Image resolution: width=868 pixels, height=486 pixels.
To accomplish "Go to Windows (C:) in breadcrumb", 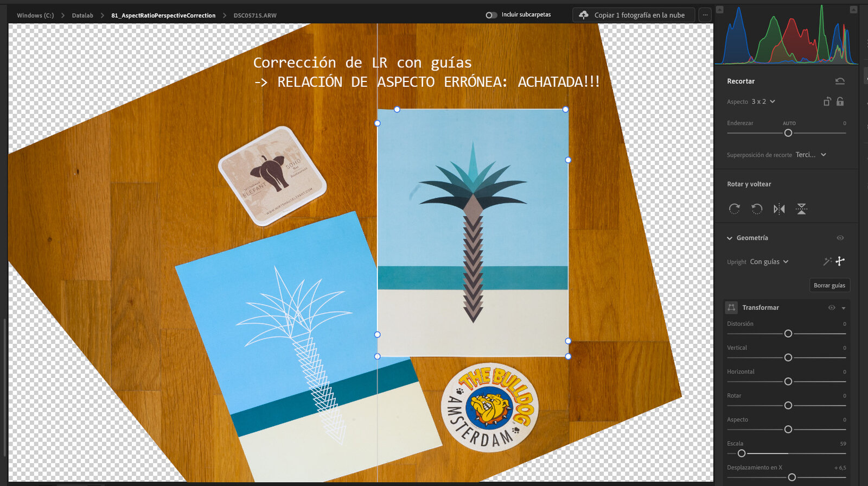I will [x=35, y=15].
